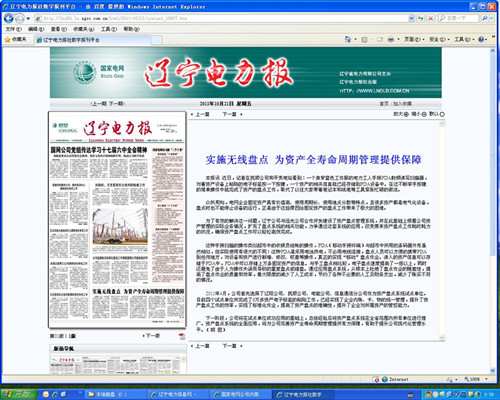The width and height of the screenshot is (500, 400).
Task: Open the red PDF icon below newspaper page
Action: 182,336
